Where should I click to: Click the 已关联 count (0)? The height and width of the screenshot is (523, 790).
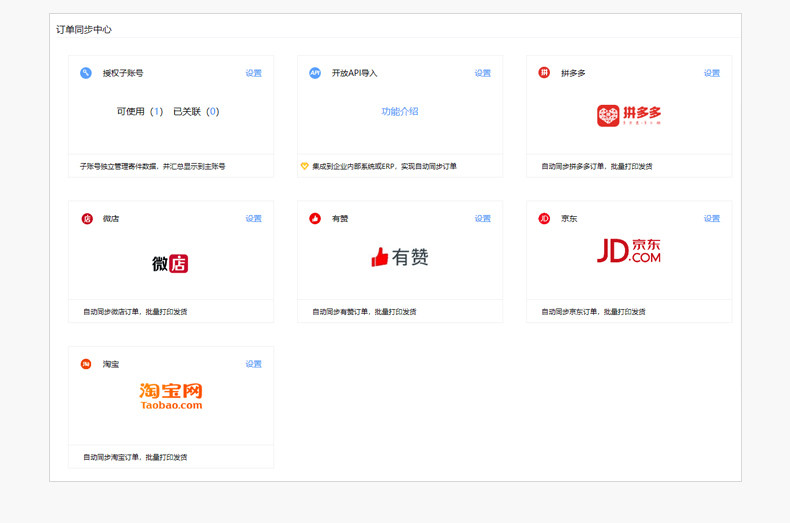tap(213, 111)
